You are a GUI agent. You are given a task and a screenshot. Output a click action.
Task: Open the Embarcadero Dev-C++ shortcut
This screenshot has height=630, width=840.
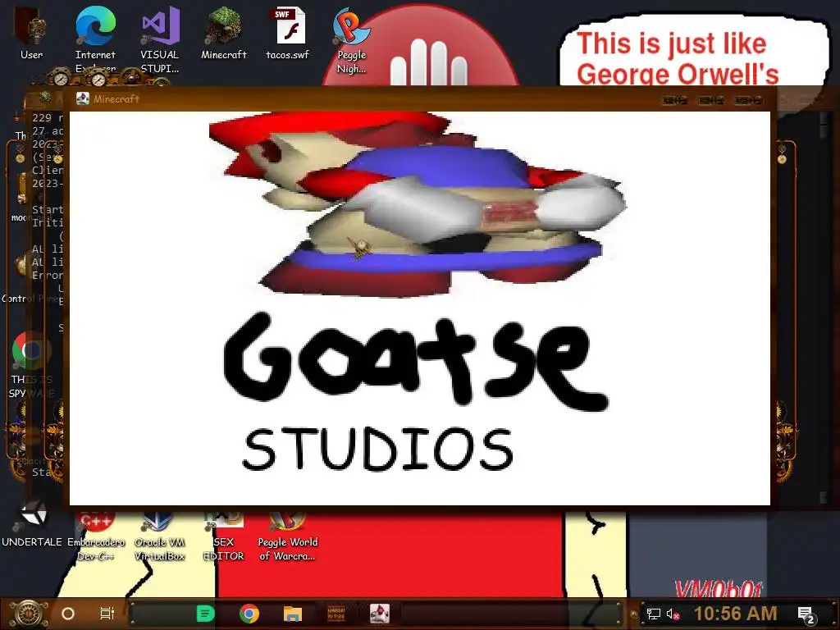(x=95, y=536)
